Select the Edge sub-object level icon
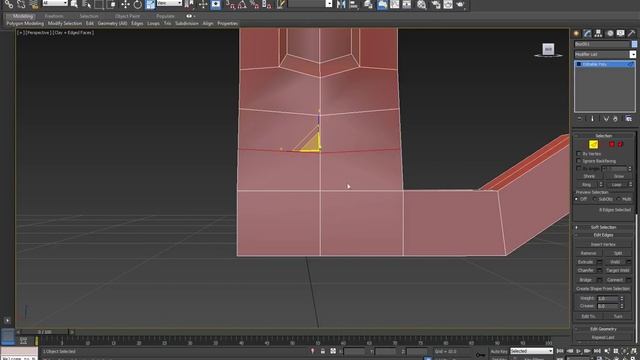Viewport: 640px width, 360px height. tap(593, 144)
